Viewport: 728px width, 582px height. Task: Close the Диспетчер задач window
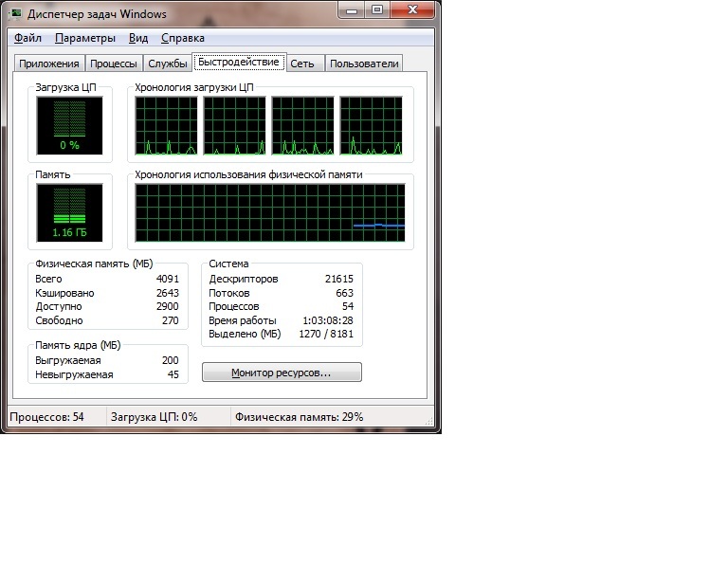click(x=412, y=9)
